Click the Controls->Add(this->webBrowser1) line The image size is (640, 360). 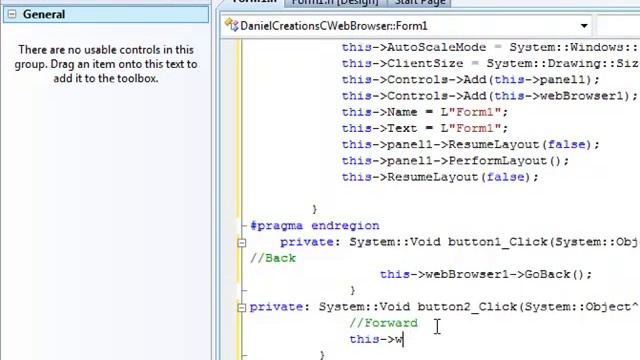point(490,96)
